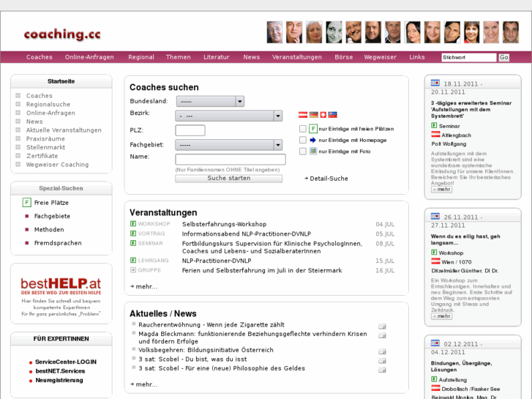The image size is (532, 399).
Task: Open Stellenmarkt in left sidebar
Action: click(46, 147)
